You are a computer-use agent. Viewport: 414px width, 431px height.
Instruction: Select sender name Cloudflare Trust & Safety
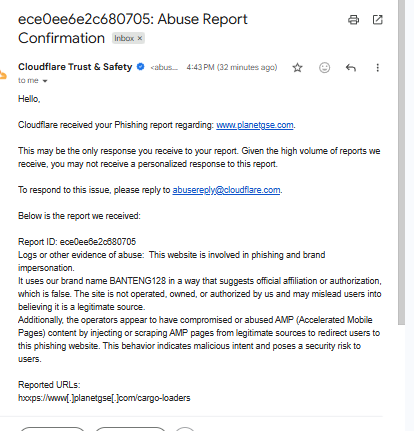75,67
